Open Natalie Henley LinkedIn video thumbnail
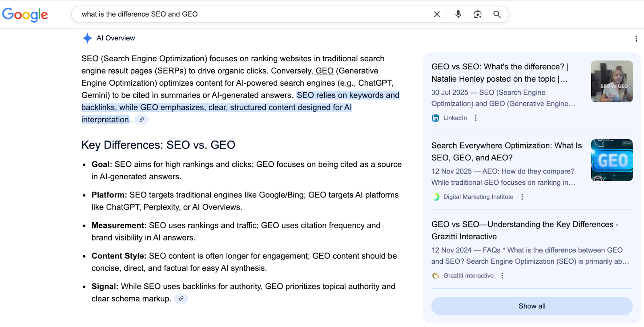This screenshot has height=327, width=644. click(x=612, y=81)
